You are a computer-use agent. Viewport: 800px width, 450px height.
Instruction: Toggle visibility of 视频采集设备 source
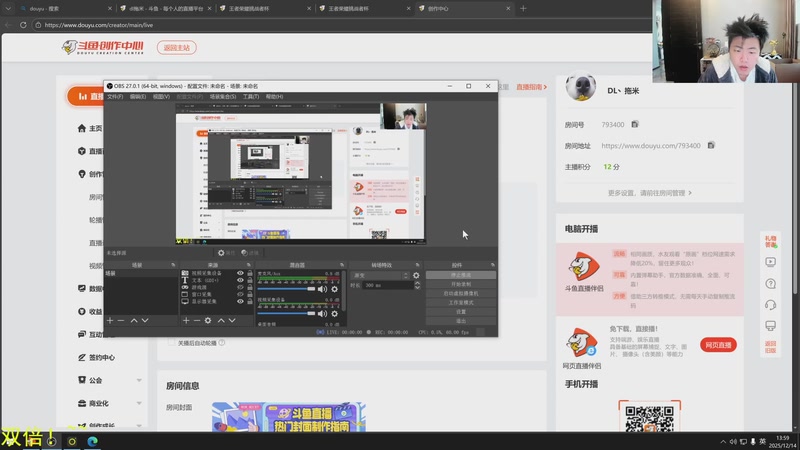pyautogui.click(x=240, y=273)
